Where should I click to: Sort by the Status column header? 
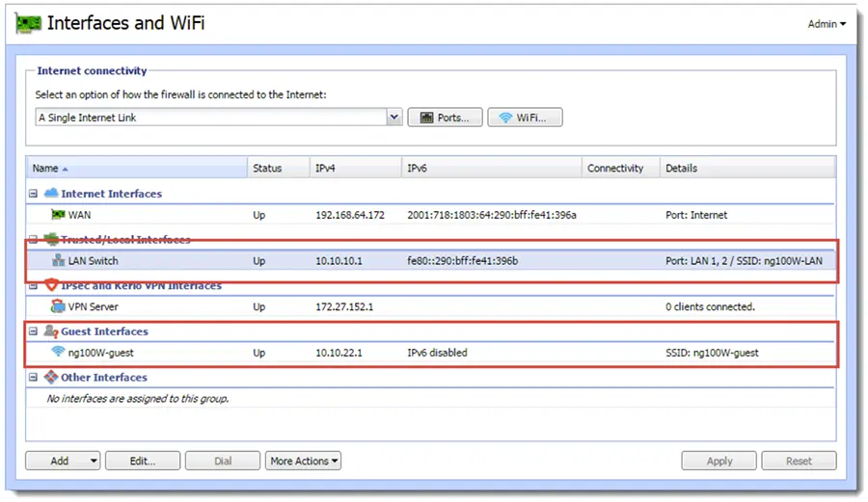tap(279, 168)
